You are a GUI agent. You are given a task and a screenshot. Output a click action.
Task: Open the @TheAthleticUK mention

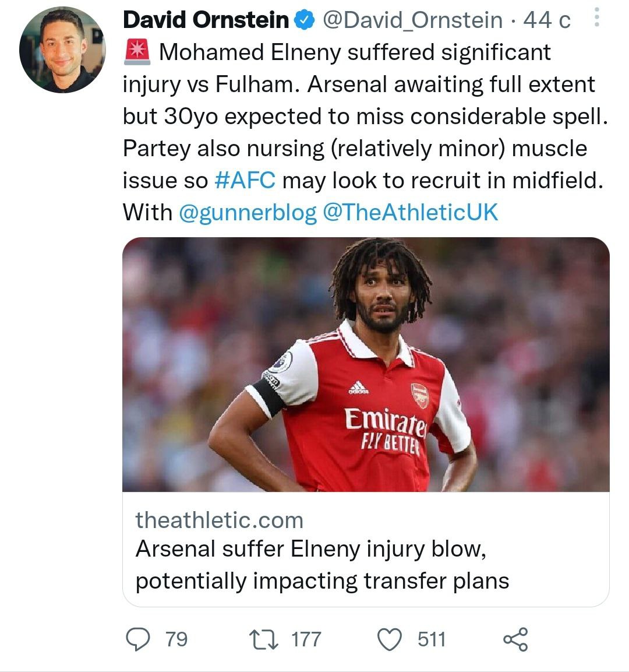pos(410,212)
